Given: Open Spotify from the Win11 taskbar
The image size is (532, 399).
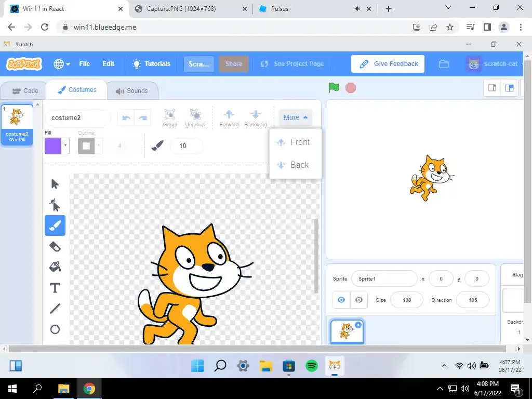Looking at the screenshot, I should [312, 366].
